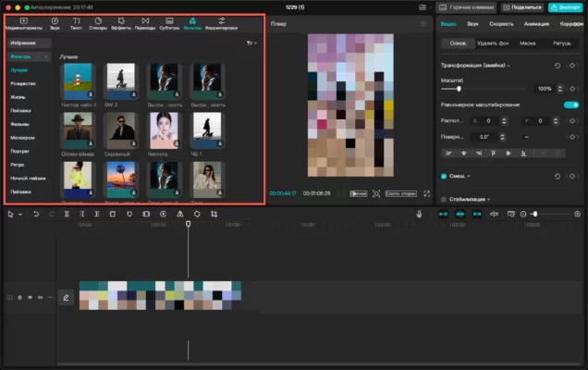The height and width of the screenshot is (370, 588).
Task: Click the undo arrow in timeline toolbar
Action: pyautogui.click(x=36, y=214)
